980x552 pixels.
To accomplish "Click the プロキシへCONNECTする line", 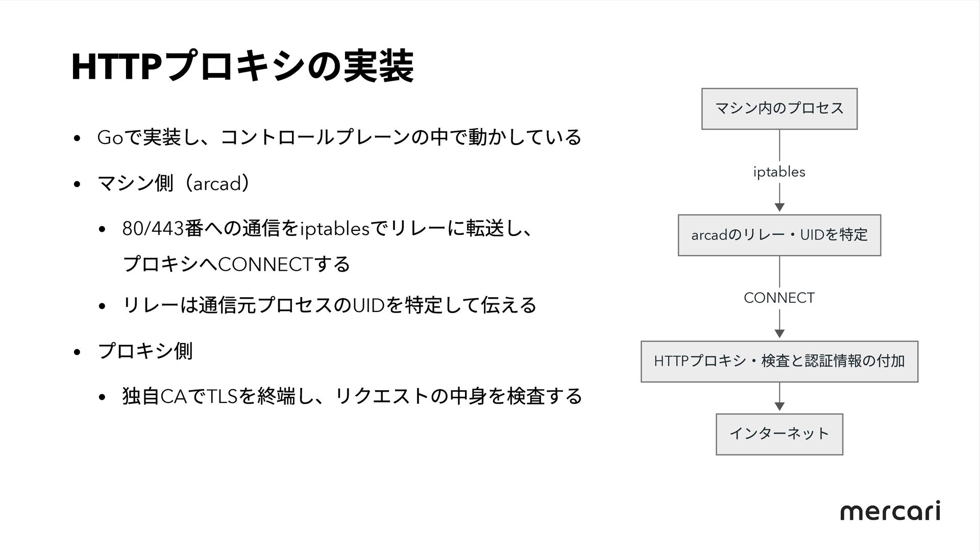I will (237, 264).
